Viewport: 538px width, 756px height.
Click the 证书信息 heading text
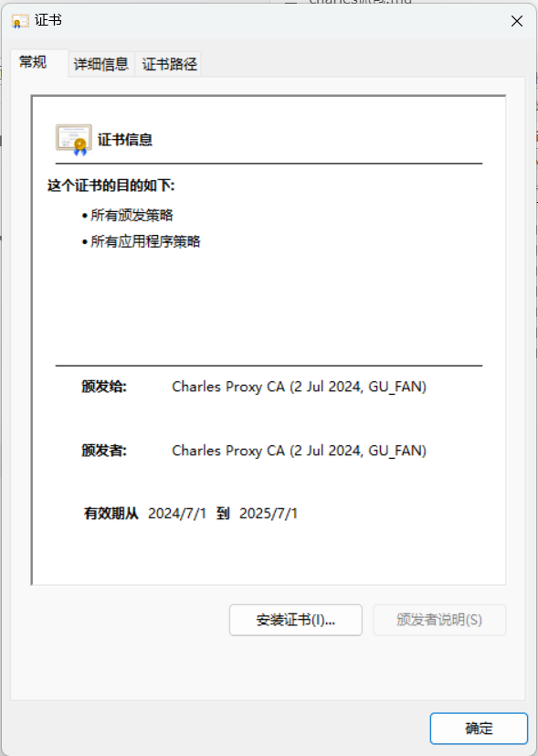click(x=125, y=140)
